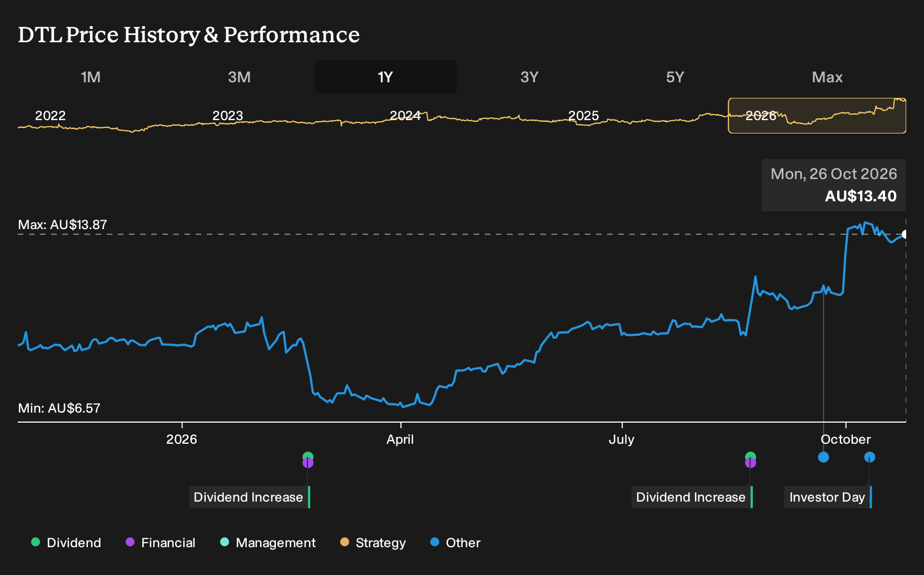Click the green dividend marker near September
This screenshot has width=924, height=575.
[751, 457]
